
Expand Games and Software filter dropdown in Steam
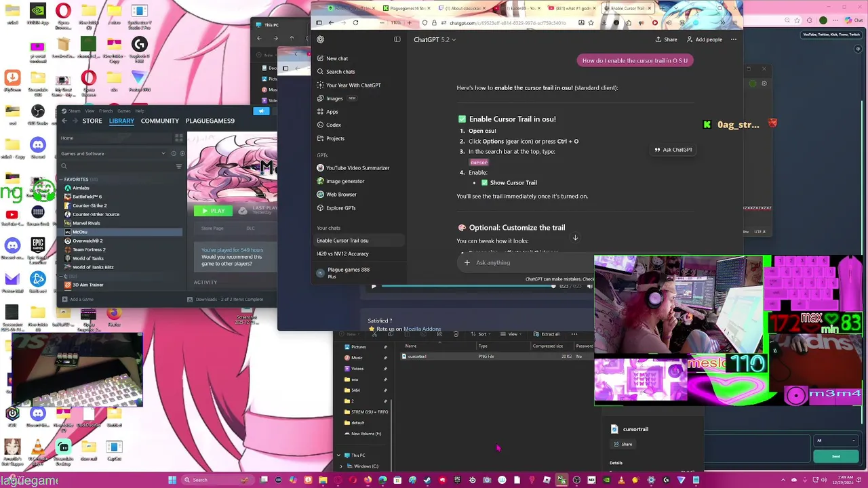point(163,154)
